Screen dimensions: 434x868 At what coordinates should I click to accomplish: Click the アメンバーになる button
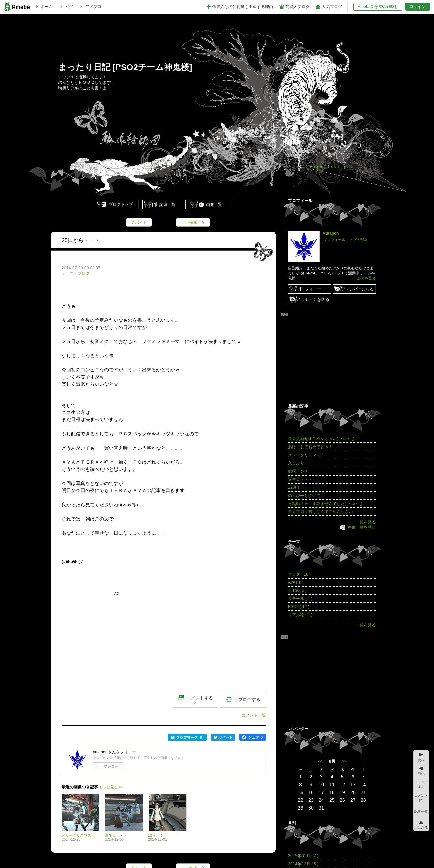click(354, 289)
